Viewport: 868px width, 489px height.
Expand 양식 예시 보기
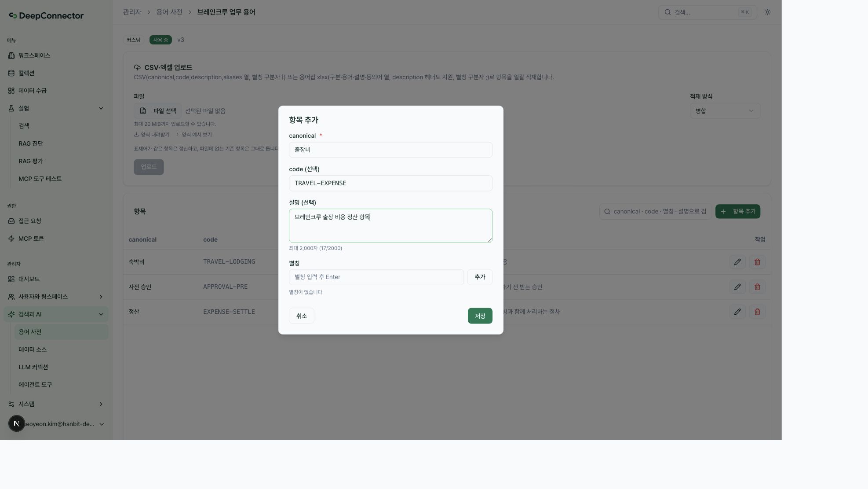tap(193, 135)
